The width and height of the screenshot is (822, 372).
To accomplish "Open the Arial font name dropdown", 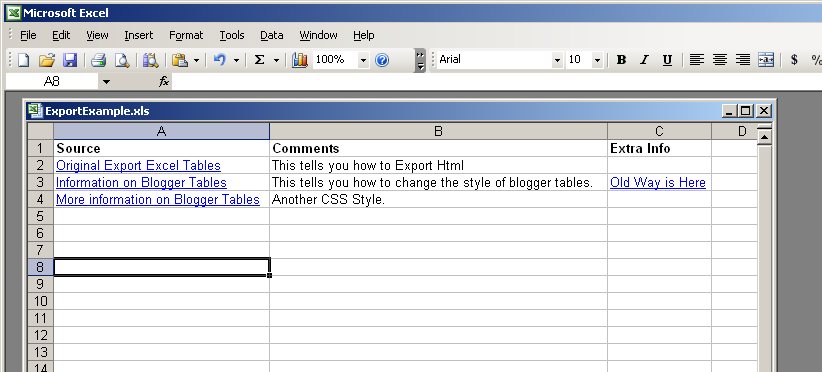I will click(x=557, y=61).
